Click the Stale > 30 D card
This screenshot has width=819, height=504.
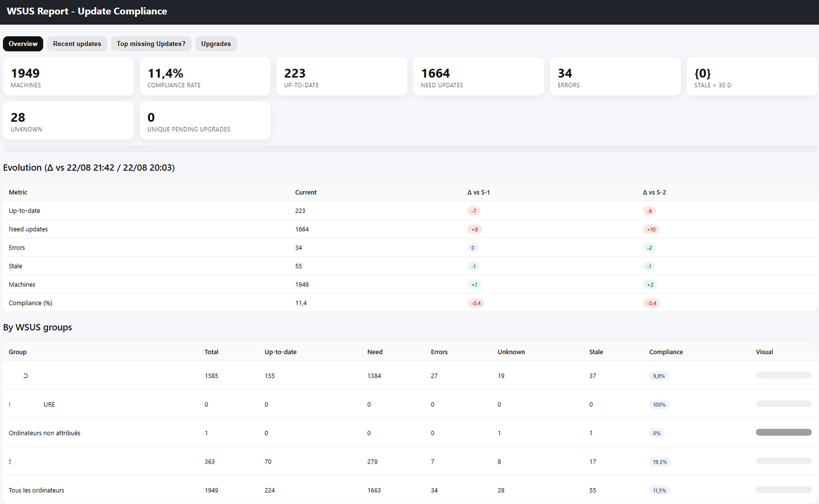751,77
